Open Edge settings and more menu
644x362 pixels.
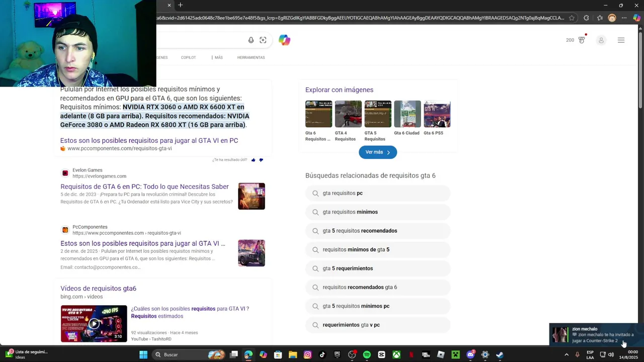(624, 18)
